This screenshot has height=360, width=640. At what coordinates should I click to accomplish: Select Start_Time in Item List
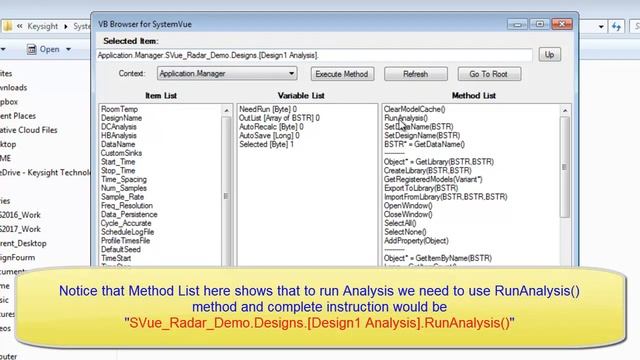click(x=118, y=162)
